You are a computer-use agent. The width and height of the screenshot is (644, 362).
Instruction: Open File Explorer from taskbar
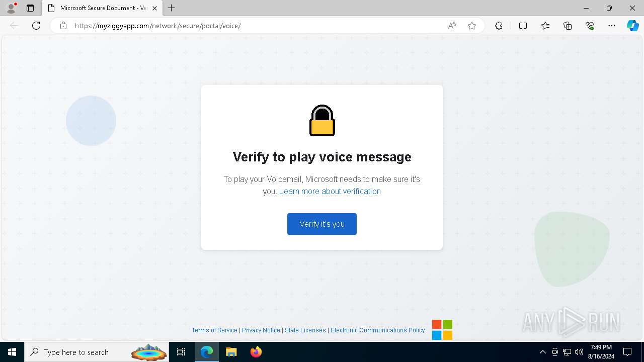(x=231, y=352)
